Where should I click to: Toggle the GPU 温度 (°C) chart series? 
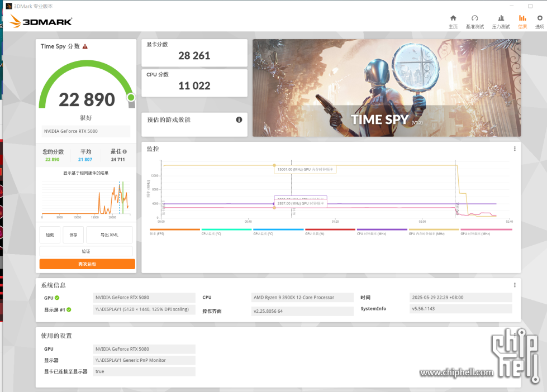tap(278, 232)
